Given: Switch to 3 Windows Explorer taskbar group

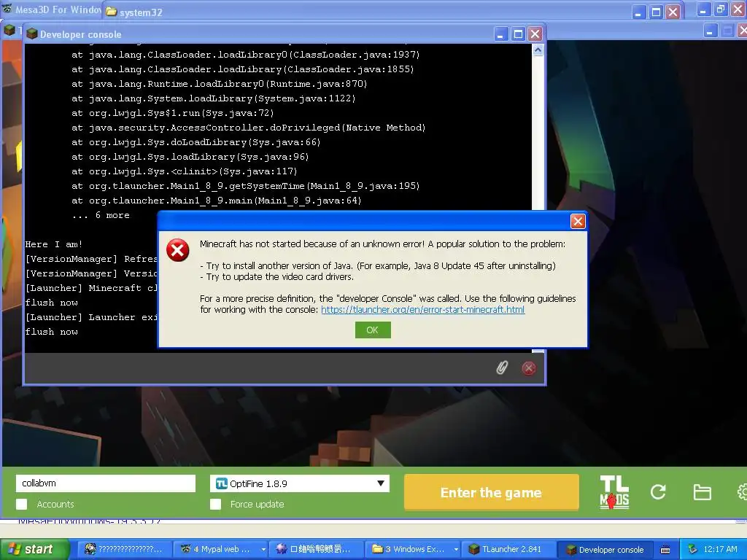Looking at the screenshot, I should [409, 550].
